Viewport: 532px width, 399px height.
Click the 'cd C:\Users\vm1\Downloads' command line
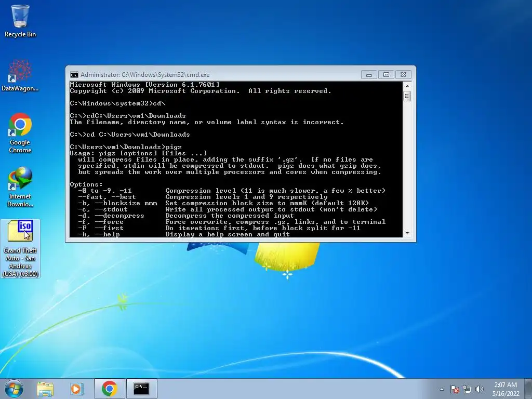point(130,135)
